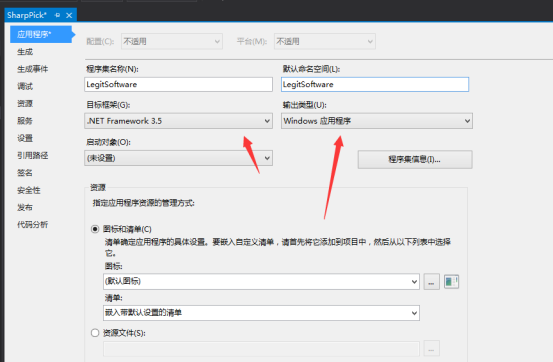The image size is (553, 362).
Task: Open the 生成 settings page
Action: click(25, 52)
